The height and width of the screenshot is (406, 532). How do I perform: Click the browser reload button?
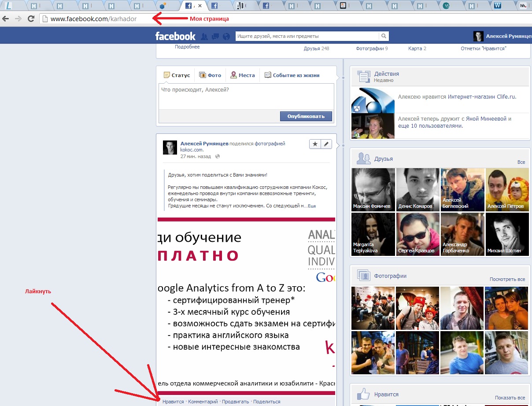31,18
